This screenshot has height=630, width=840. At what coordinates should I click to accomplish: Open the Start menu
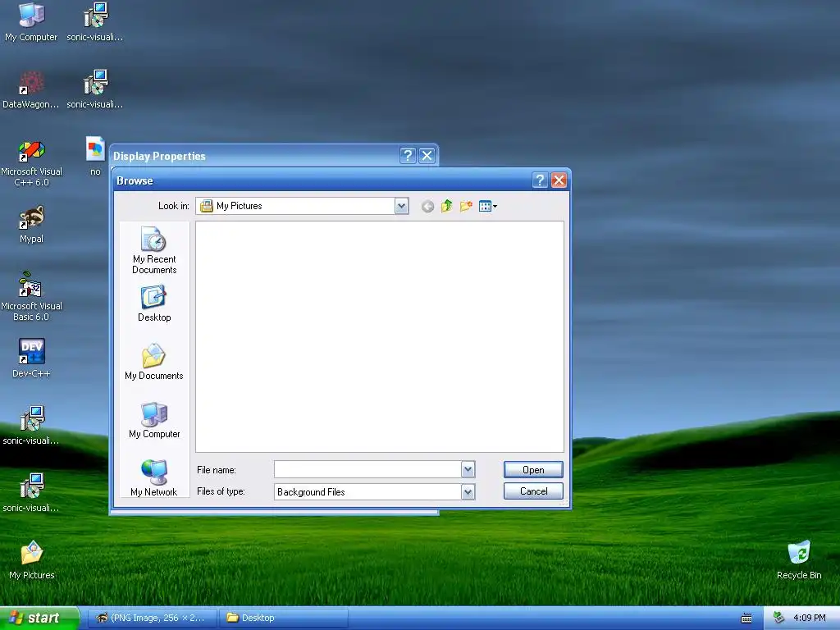pyautogui.click(x=39, y=618)
